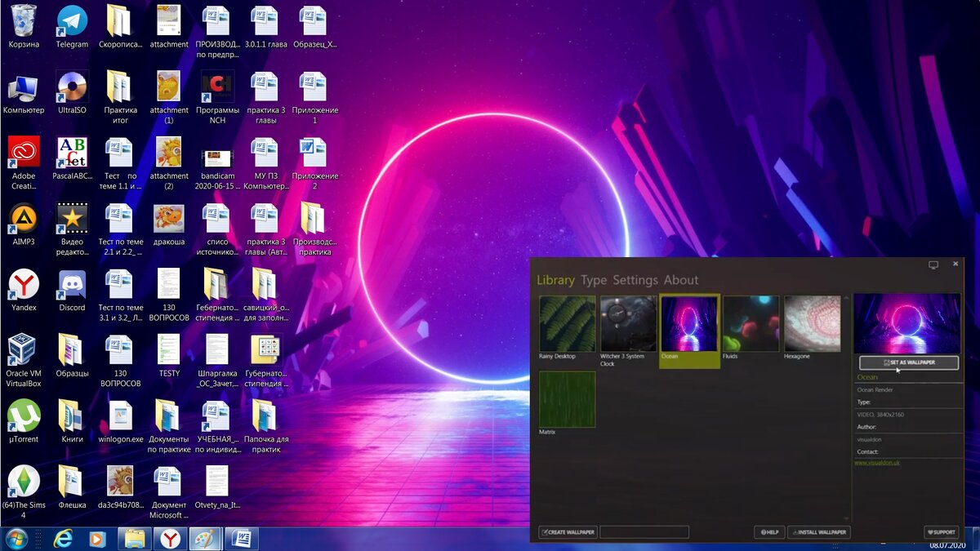Select the Hexagone wallpaper thumbnail

[813, 323]
